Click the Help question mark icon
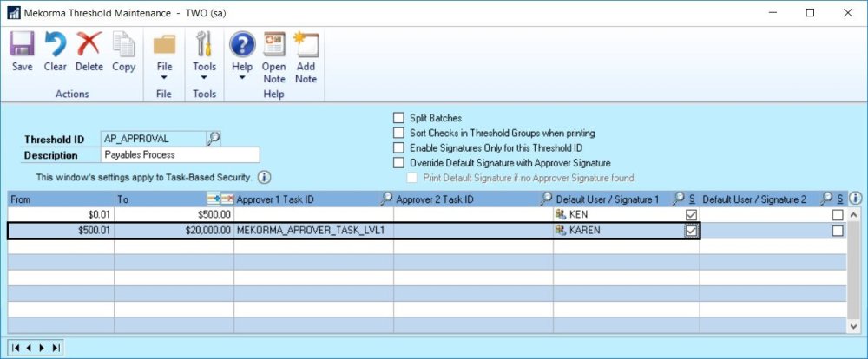This screenshot has width=868, height=359. [242, 44]
